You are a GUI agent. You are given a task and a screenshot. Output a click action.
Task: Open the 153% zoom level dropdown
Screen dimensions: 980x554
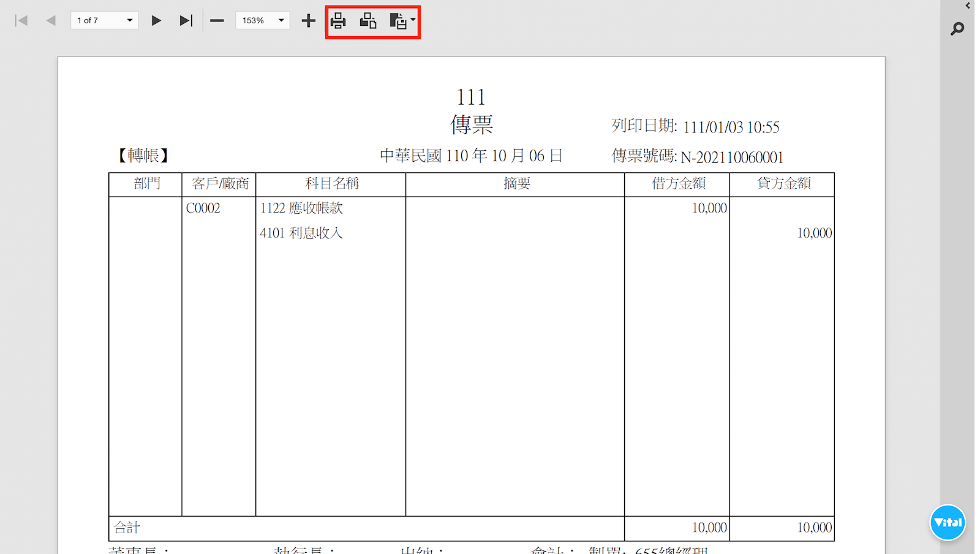[263, 21]
